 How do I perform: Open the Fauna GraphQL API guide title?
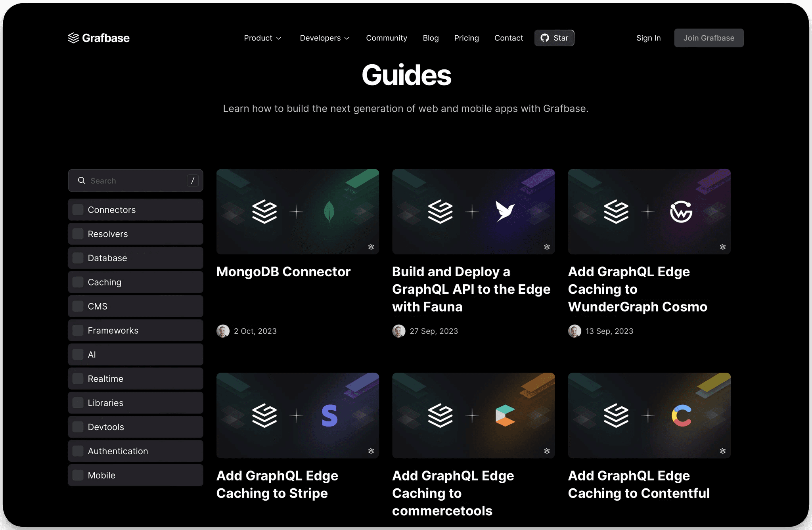471,289
